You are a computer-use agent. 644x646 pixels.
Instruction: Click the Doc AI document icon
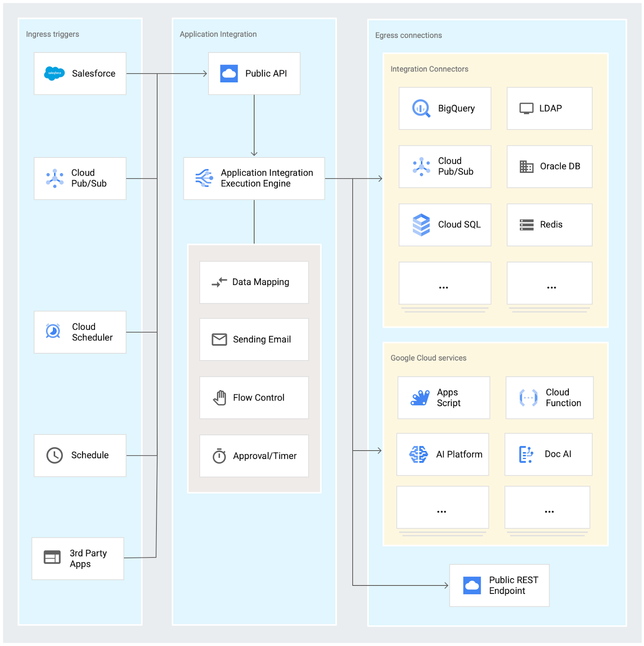coord(526,455)
